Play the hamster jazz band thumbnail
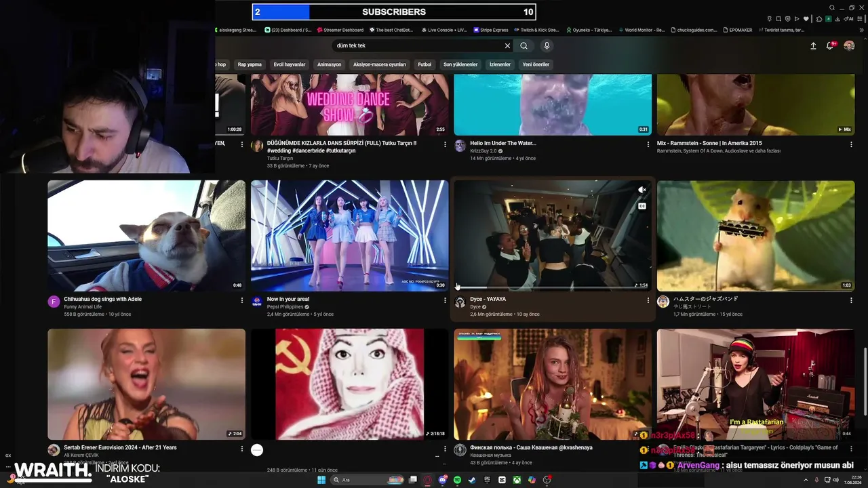 755,235
